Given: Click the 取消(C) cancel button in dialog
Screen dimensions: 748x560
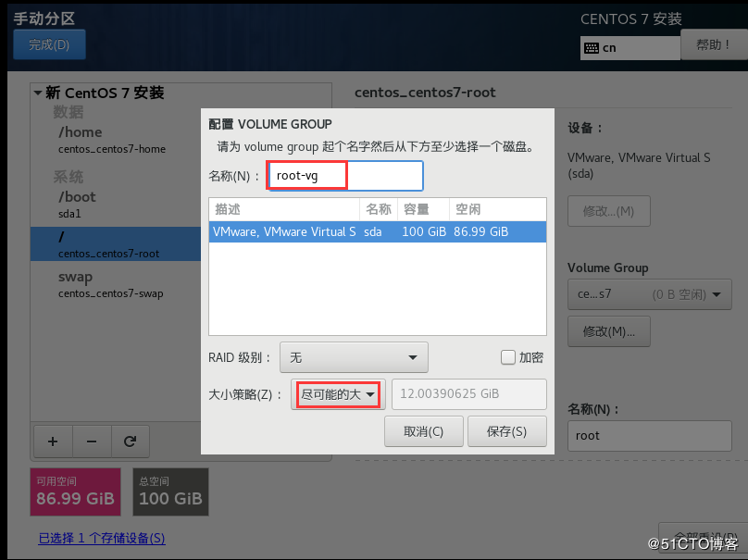Looking at the screenshot, I should (x=424, y=431).
